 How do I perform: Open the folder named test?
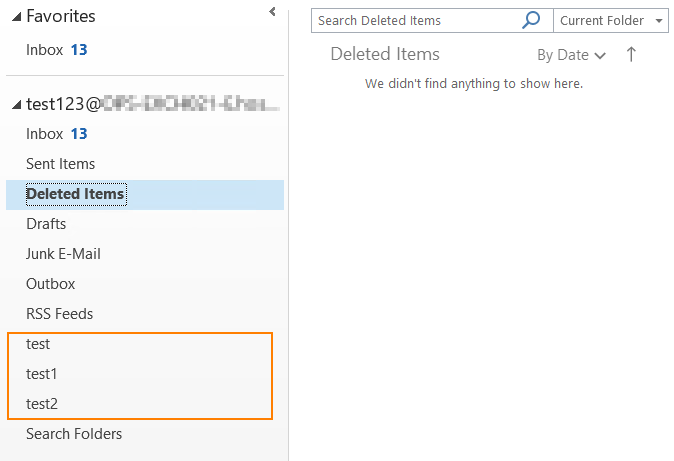[x=38, y=344]
